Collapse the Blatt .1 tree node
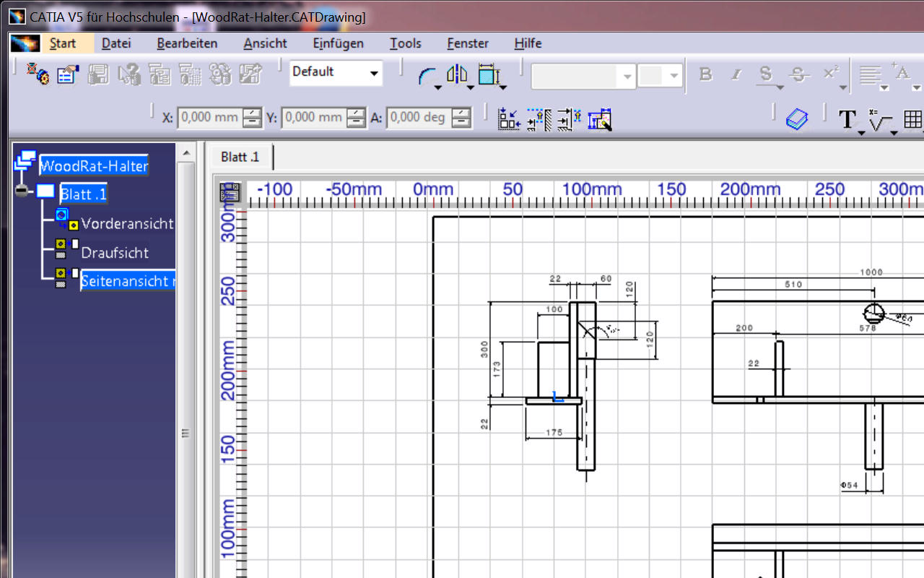The width and height of the screenshot is (924, 578). (20, 191)
